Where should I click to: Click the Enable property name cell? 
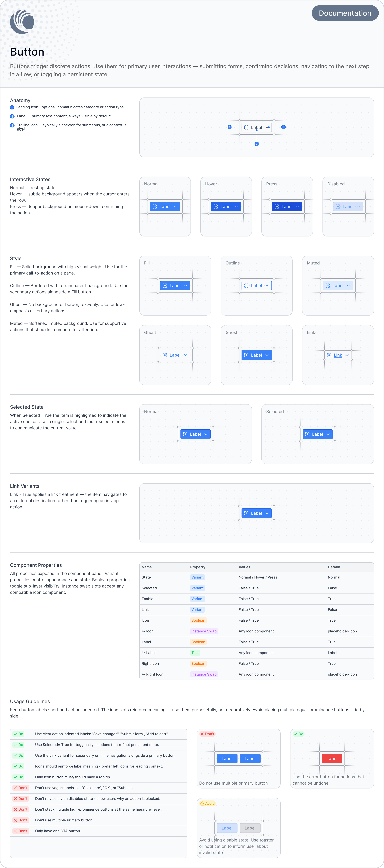[x=148, y=599]
